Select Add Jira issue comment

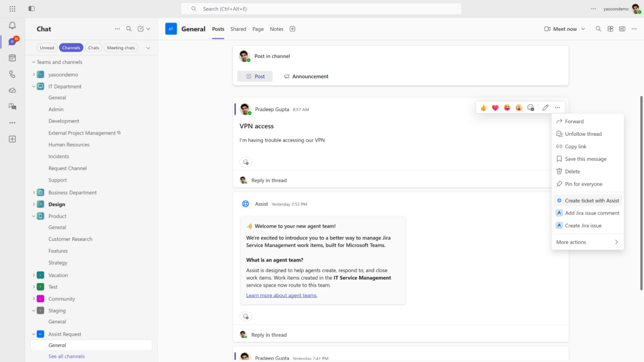point(587,213)
